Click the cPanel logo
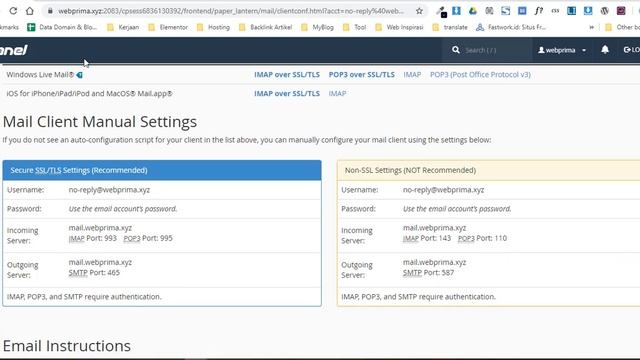The width and height of the screenshot is (640, 360). pyautogui.click(x=13, y=50)
